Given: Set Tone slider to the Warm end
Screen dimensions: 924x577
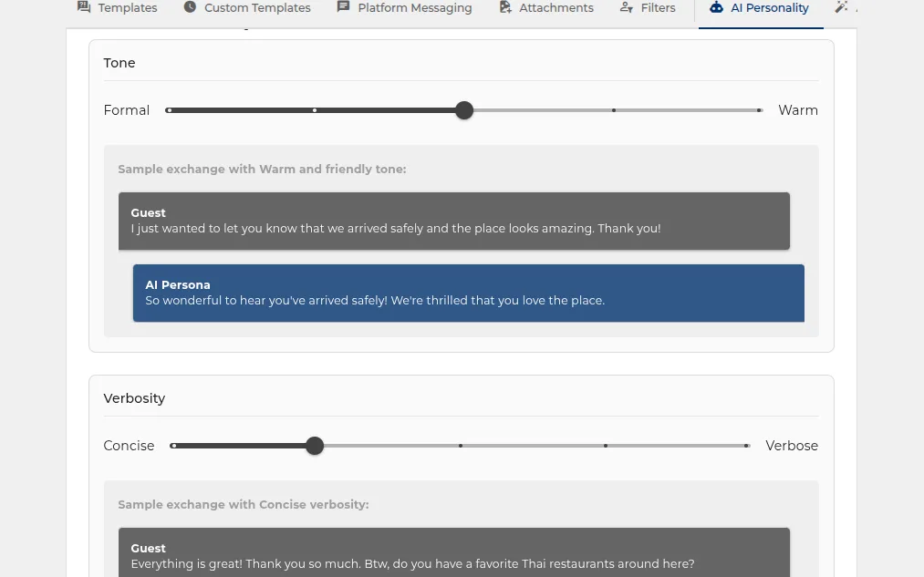Looking at the screenshot, I should [759, 110].
